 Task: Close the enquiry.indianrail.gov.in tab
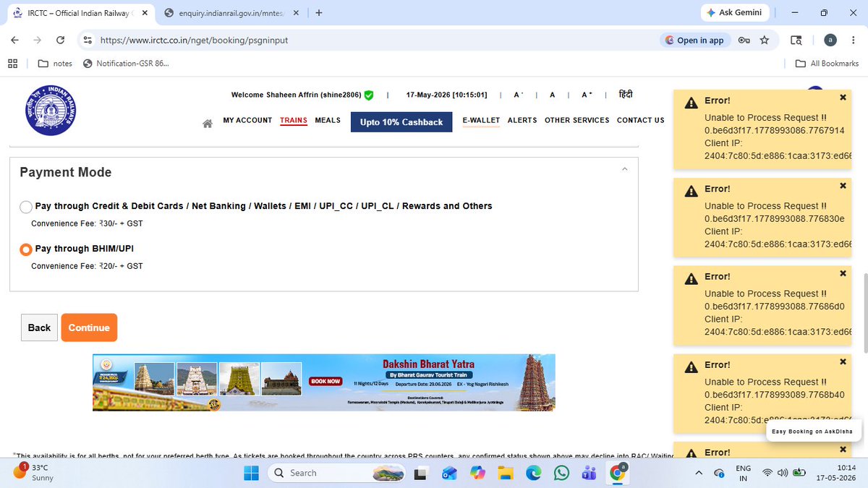tap(297, 12)
